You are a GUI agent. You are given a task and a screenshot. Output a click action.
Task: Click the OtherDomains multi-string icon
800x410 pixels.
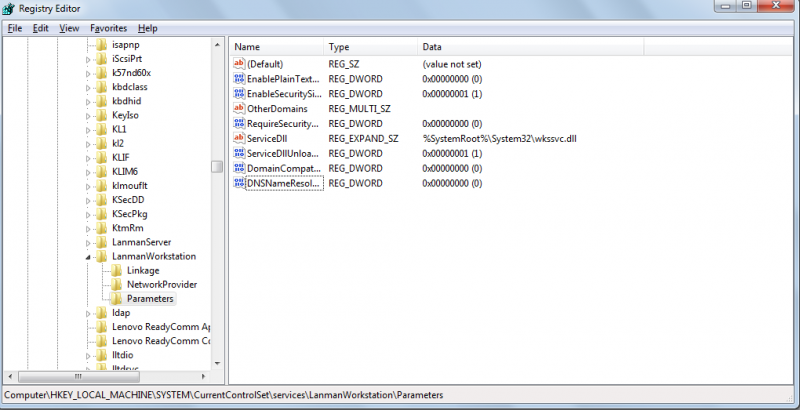coord(239,109)
